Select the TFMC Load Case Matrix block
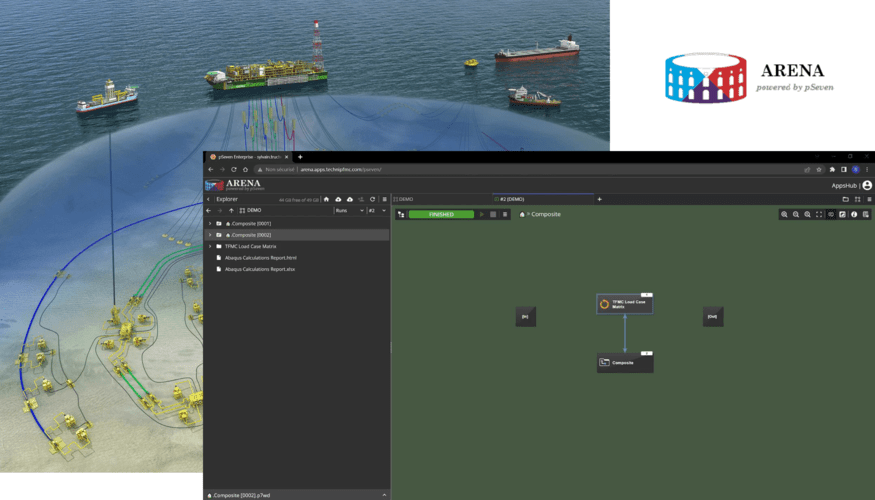The image size is (875, 500). click(624, 304)
